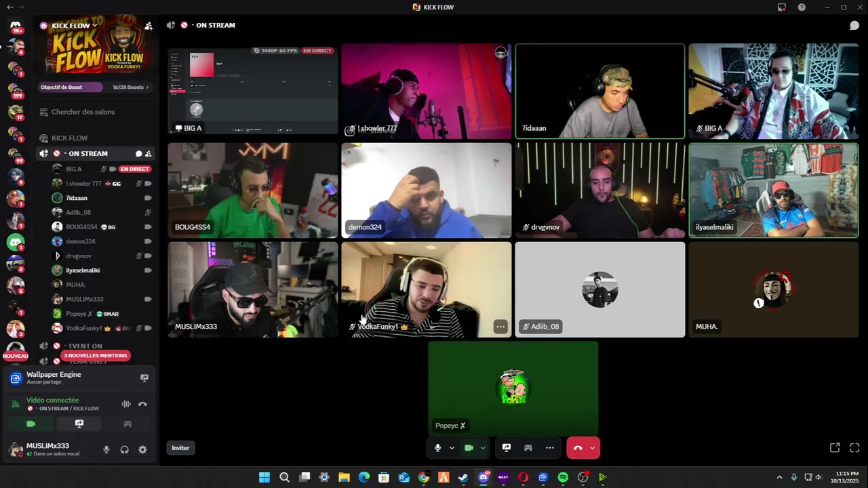Screen dimensions: 868x488
Task: Show hidden system tray icons chevron
Action: click(779, 477)
